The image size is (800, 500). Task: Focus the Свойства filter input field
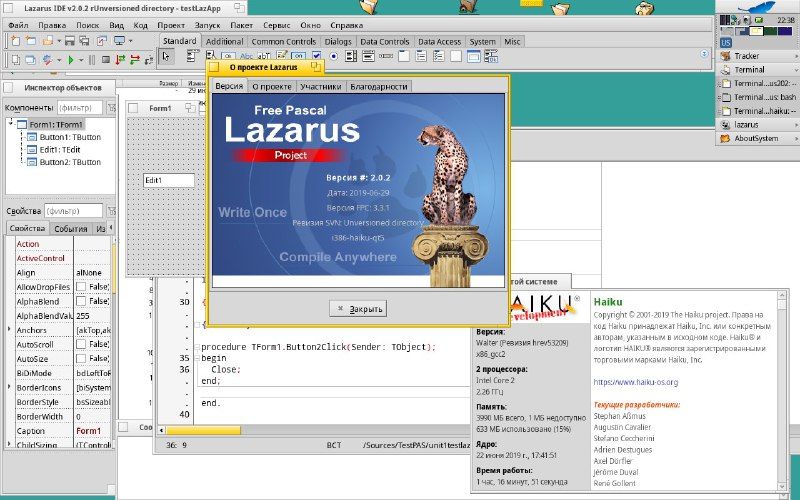click(x=74, y=211)
